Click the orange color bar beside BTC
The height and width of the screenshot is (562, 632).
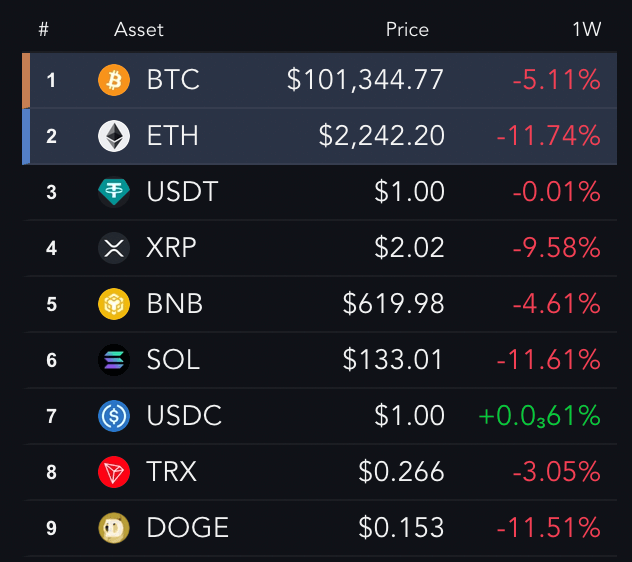click(26, 81)
